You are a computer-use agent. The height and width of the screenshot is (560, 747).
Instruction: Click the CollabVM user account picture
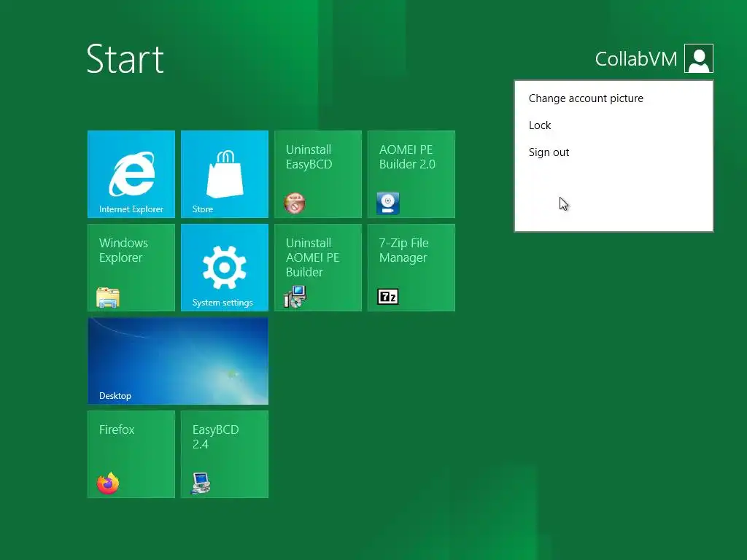[698, 58]
